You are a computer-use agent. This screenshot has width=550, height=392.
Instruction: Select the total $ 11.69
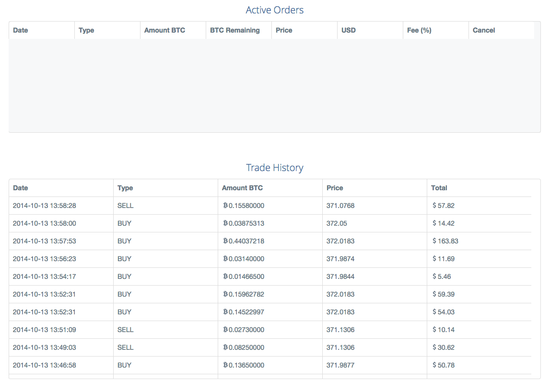click(444, 259)
